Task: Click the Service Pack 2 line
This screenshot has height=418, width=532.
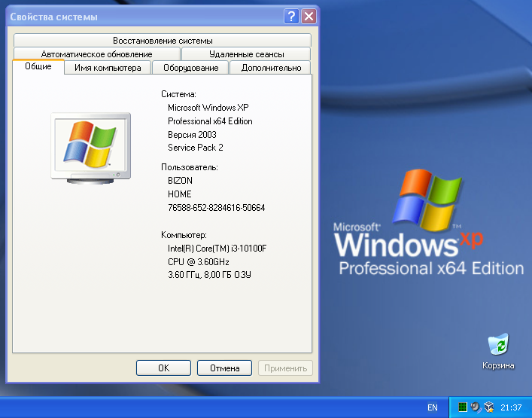Action: (196, 148)
